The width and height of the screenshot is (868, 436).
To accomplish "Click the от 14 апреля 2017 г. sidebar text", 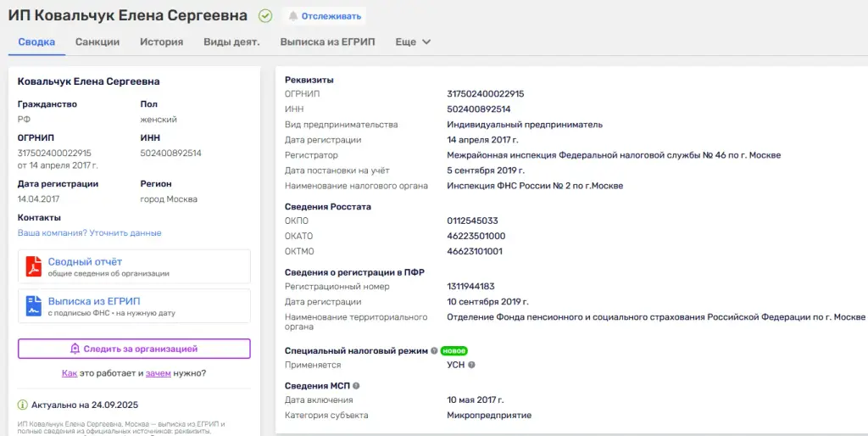I will [58, 165].
